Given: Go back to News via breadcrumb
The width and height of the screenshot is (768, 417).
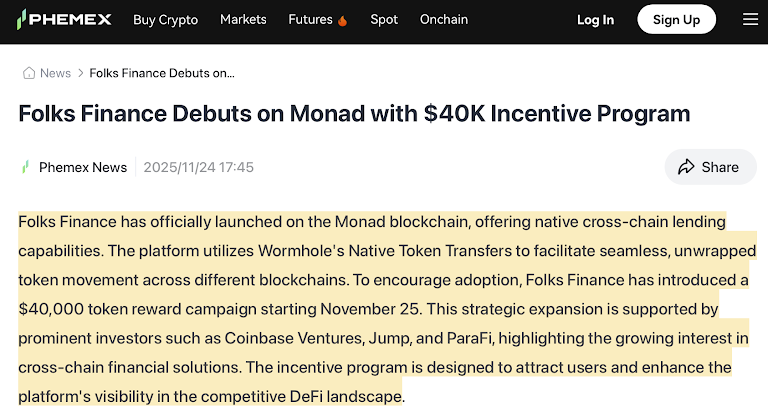Looking at the screenshot, I should tap(55, 73).
